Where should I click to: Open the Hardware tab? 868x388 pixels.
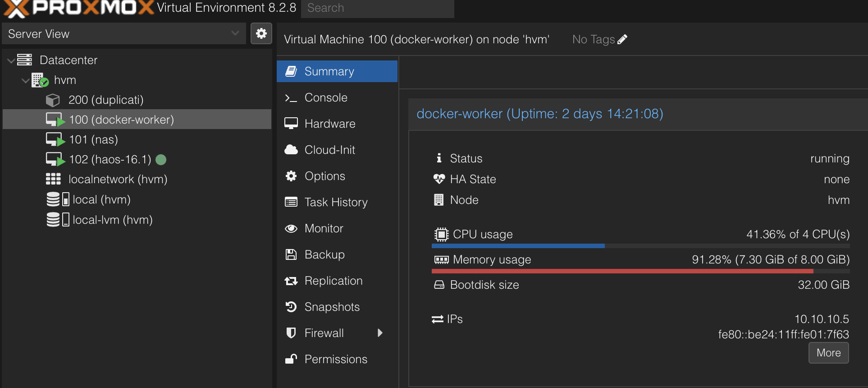pyautogui.click(x=329, y=124)
